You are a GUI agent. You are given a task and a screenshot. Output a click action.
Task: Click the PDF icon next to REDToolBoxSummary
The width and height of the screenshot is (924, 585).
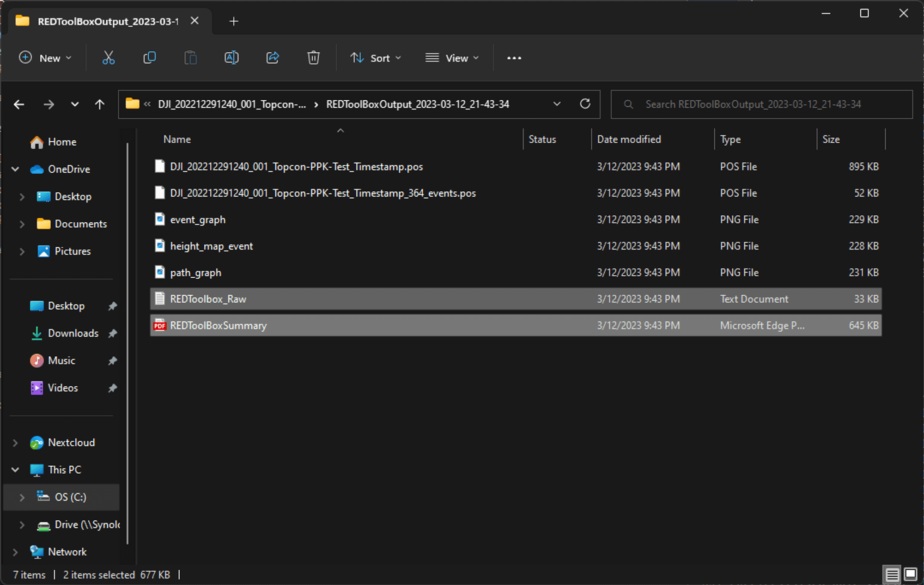[x=159, y=325]
